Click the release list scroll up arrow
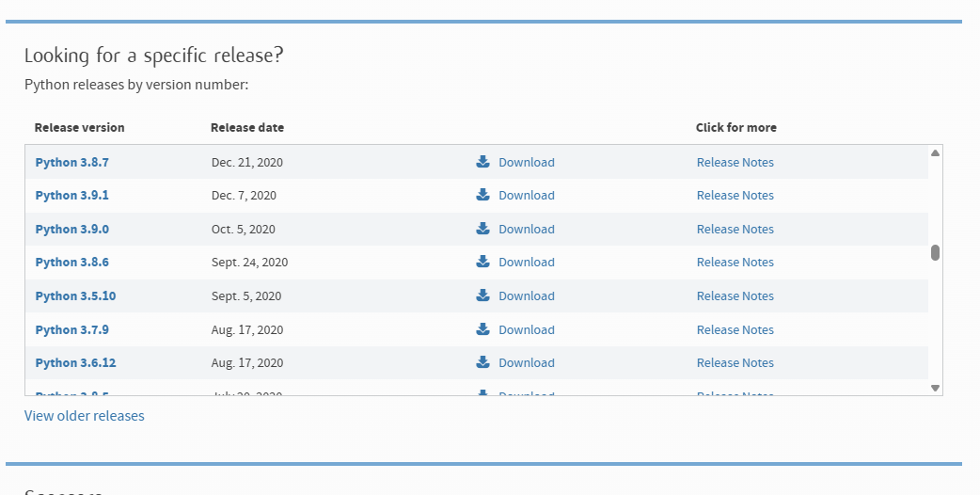 935,152
